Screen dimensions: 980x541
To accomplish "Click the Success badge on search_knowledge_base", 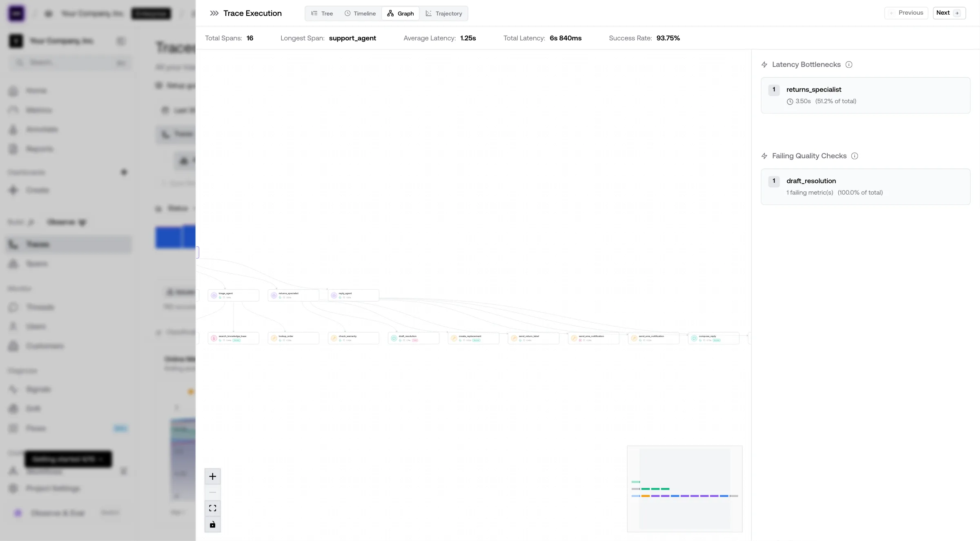I will (x=237, y=340).
